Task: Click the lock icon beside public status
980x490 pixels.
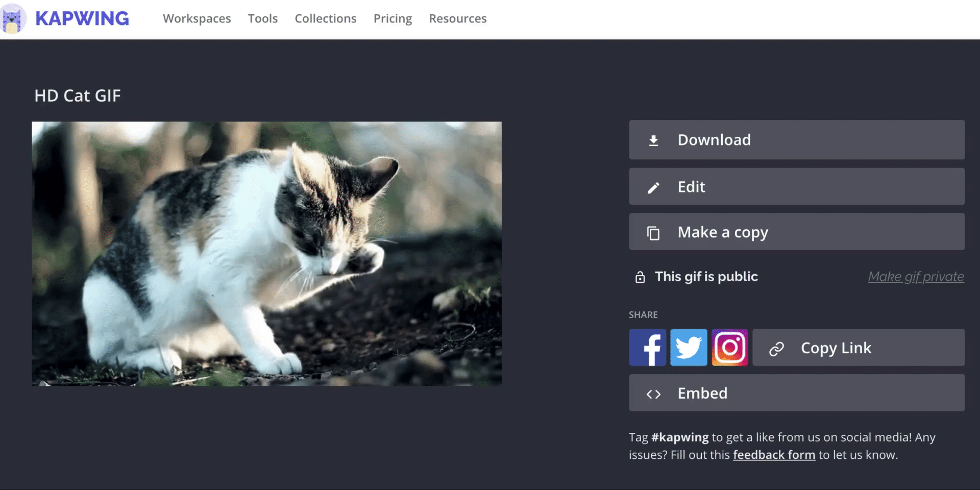Action: [640, 277]
